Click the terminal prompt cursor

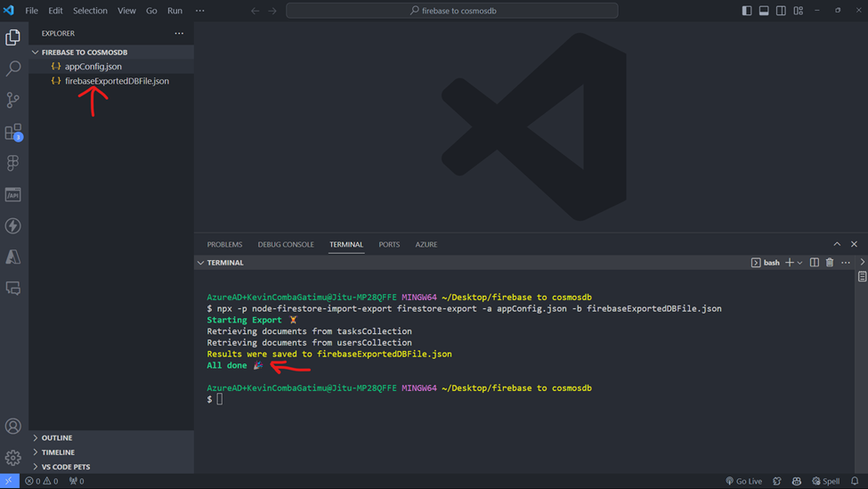tap(220, 399)
